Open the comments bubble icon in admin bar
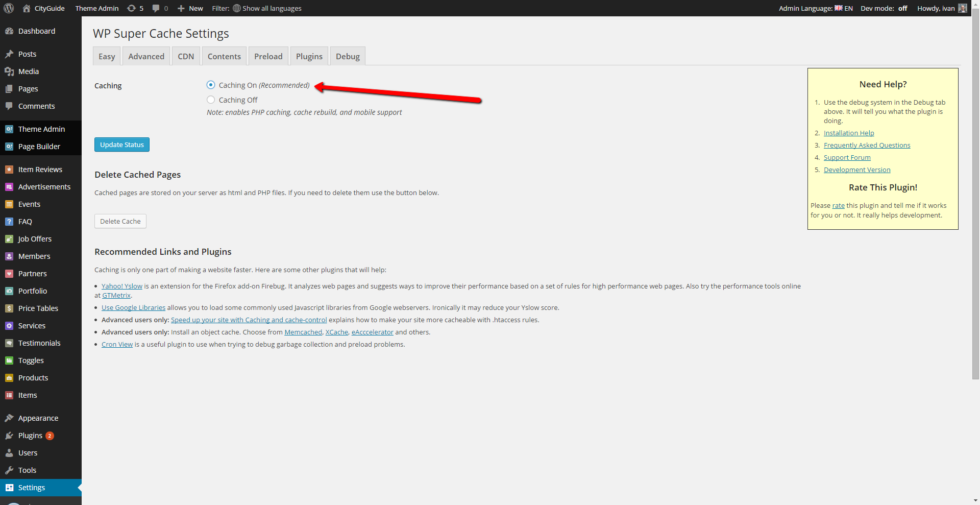The height and width of the screenshot is (505, 980). 156,8
